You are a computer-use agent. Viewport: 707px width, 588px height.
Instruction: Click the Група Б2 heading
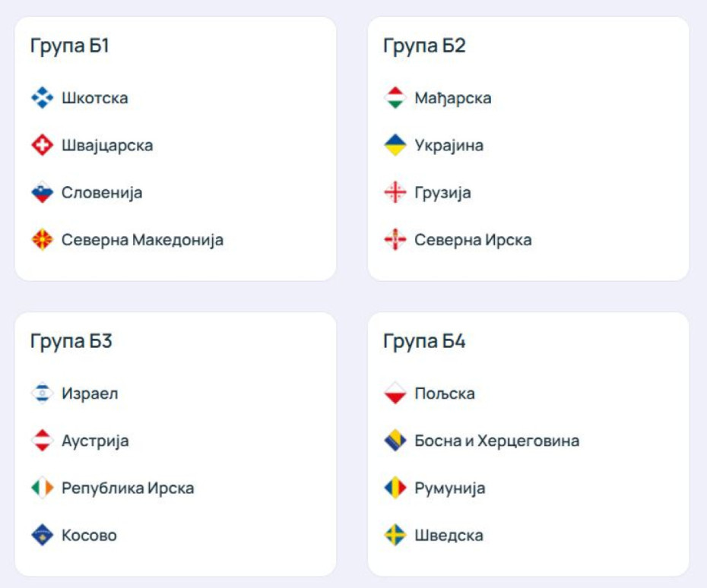424,46
